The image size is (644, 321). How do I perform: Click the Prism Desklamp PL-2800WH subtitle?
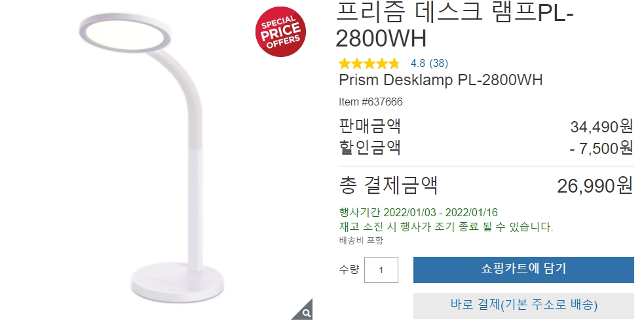pos(441,80)
